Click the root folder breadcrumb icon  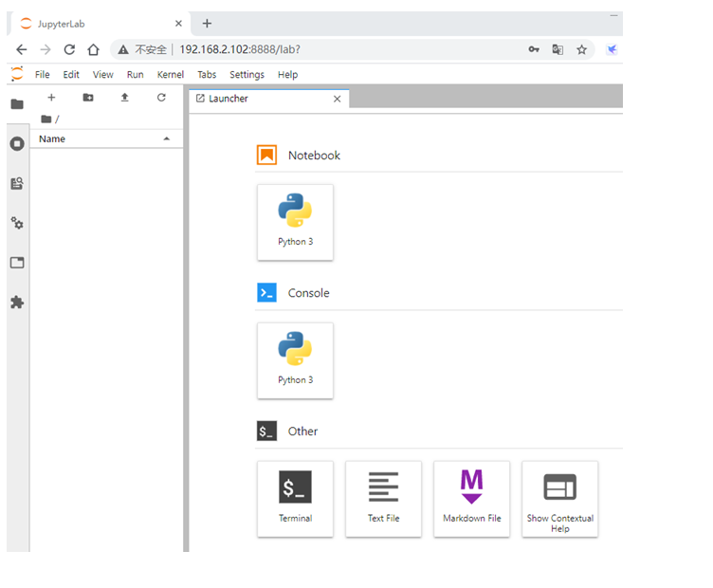point(46,119)
